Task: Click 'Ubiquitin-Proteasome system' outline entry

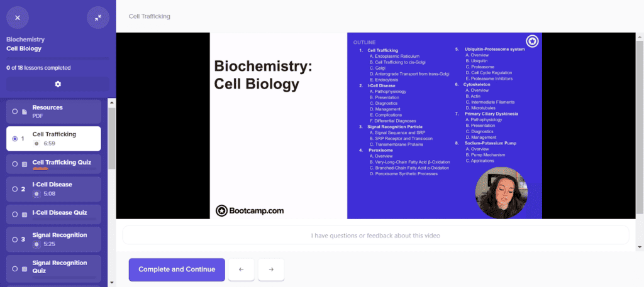Action: [x=494, y=49]
